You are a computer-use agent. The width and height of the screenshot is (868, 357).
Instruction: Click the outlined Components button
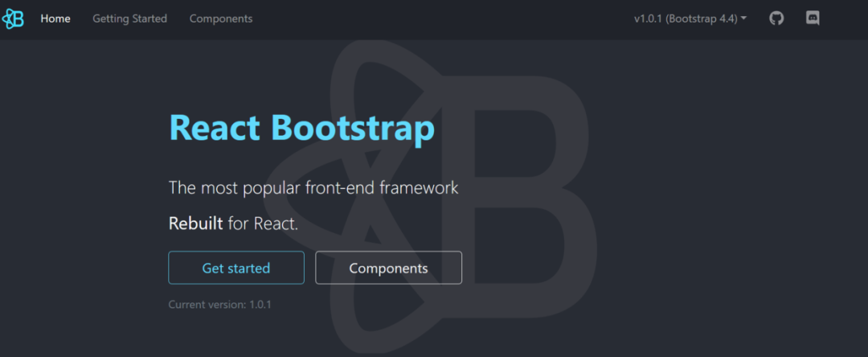click(389, 268)
